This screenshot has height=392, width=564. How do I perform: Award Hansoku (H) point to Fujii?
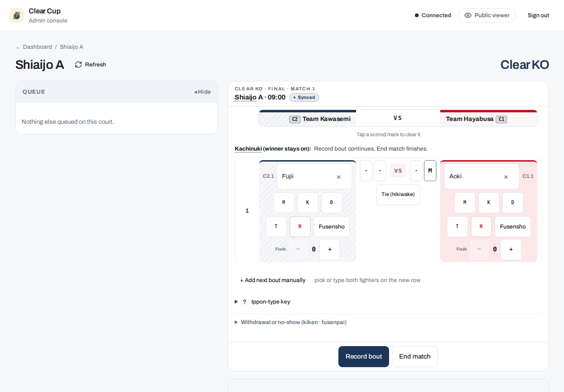(x=300, y=227)
